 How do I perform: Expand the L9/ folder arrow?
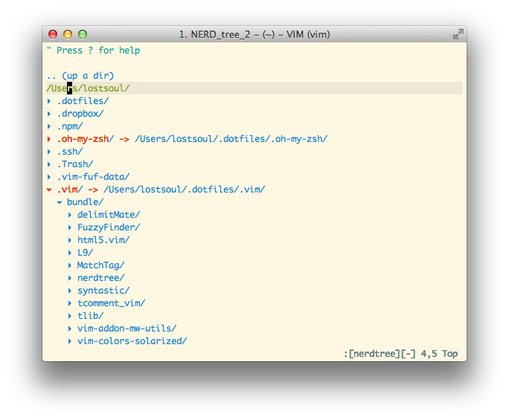pos(70,253)
